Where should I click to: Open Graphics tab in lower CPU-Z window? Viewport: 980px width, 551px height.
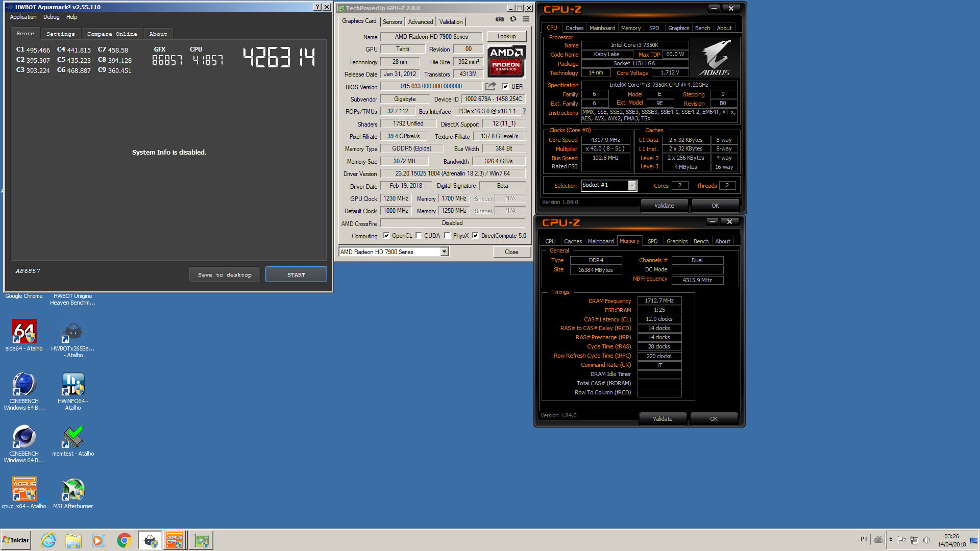click(677, 241)
